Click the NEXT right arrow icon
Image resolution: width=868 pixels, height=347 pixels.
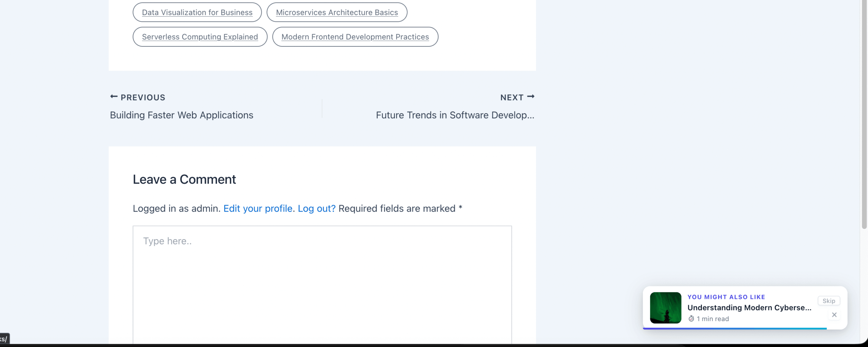[x=531, y=97]
